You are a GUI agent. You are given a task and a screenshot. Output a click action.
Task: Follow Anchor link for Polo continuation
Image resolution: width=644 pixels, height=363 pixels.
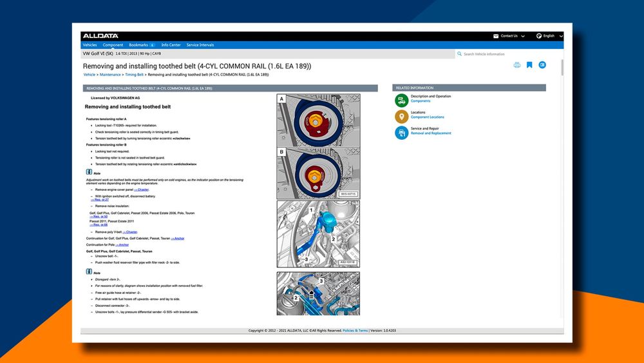click(122, 245)
